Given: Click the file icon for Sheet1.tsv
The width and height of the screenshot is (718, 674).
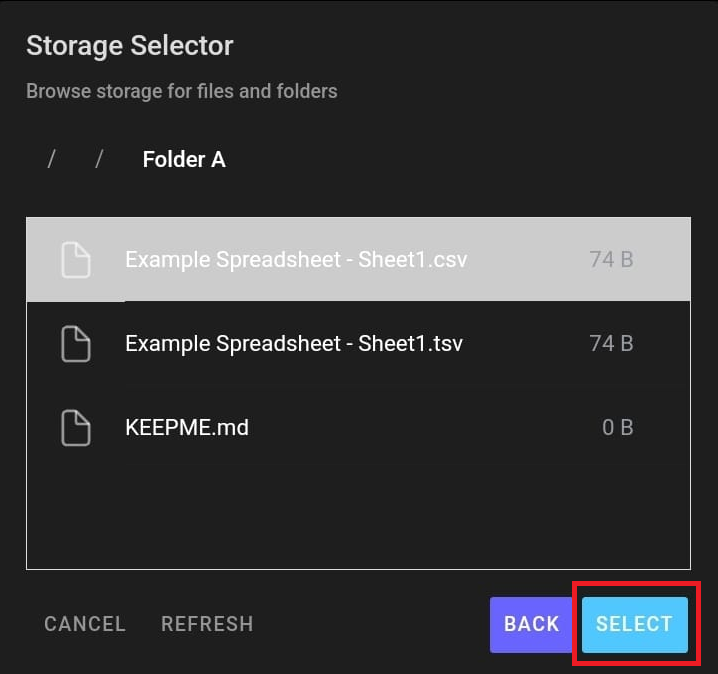Looking at the screenshot, I should [x=76, y=344].
